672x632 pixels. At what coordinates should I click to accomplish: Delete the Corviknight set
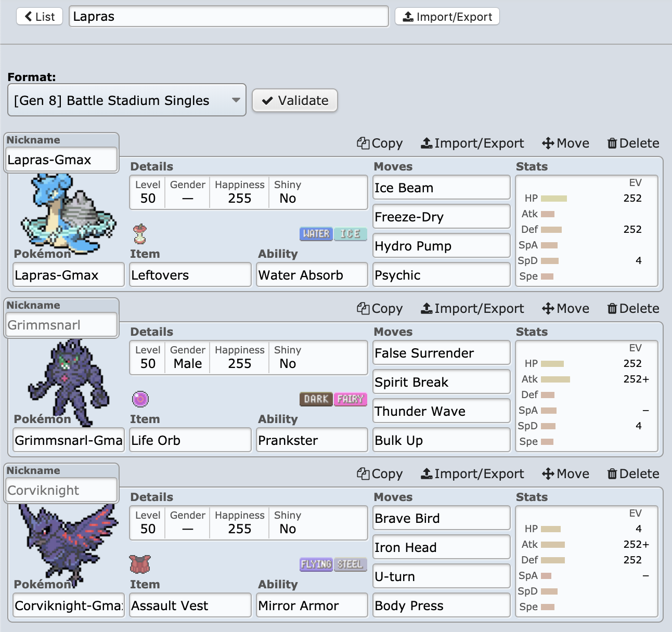(633, 474)
